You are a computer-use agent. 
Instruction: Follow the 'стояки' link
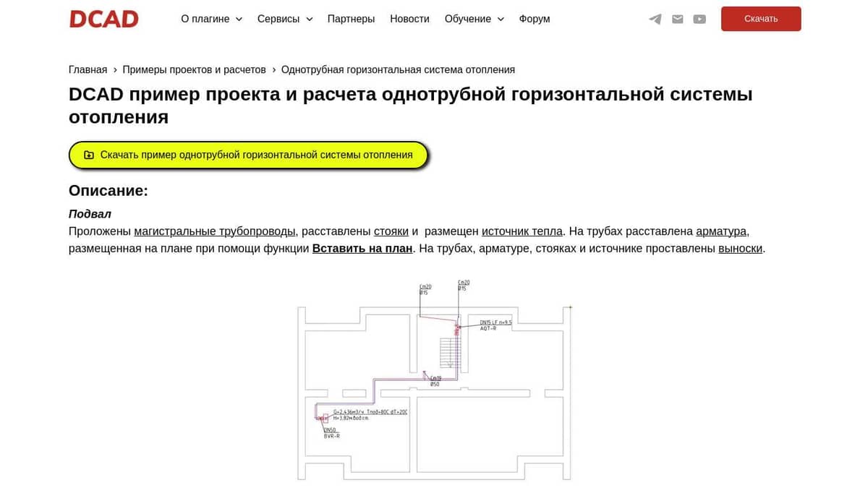point(391,231)
